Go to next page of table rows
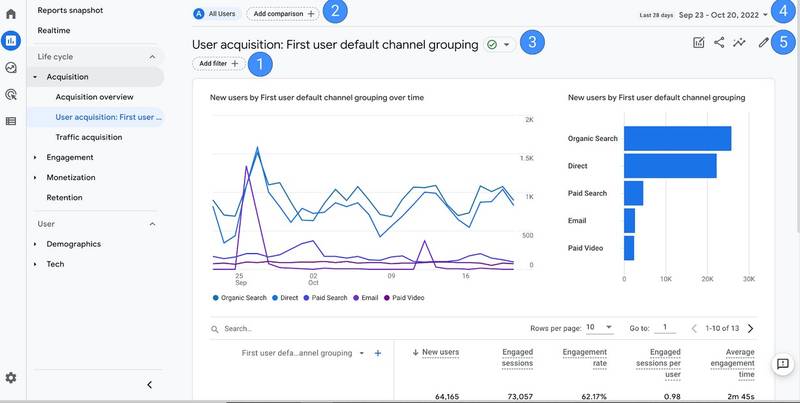Viewport: 800px width, 403px height. [x=751, y=329]
